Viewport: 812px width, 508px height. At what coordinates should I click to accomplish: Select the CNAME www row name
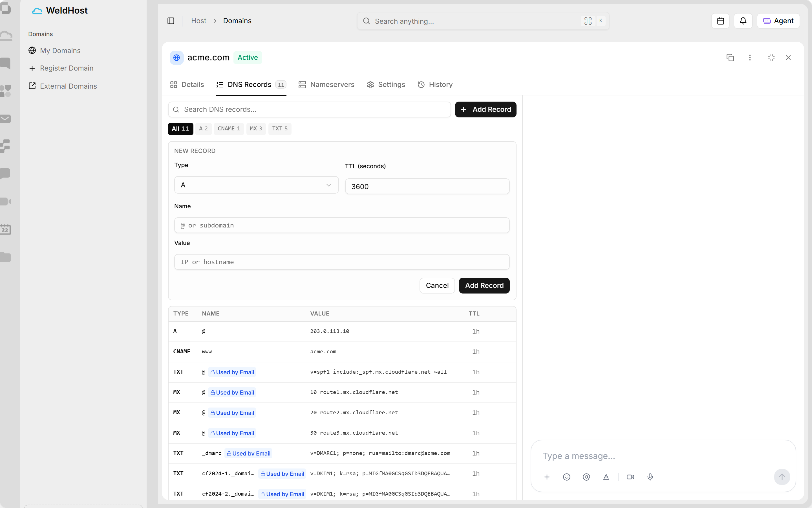tap(207, 352)
